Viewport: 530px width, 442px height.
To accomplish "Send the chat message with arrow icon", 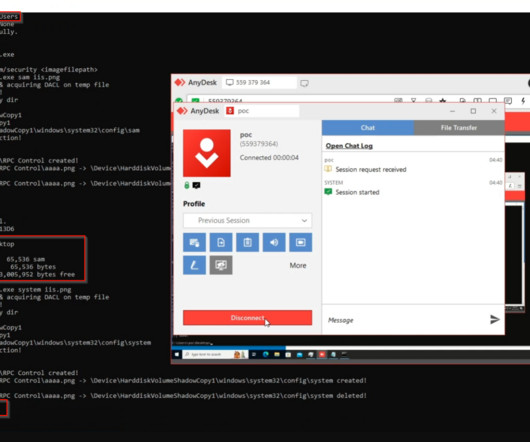I will tap(495, 319).
